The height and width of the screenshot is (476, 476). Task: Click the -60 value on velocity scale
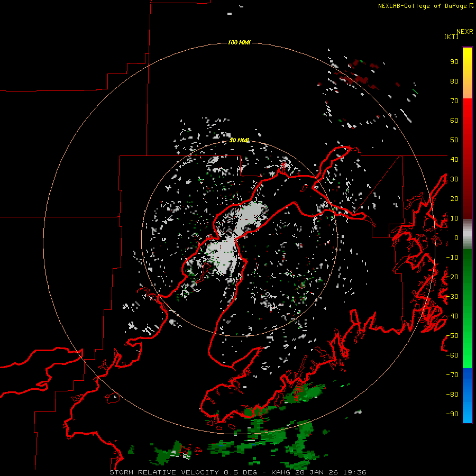pos(452,355)
